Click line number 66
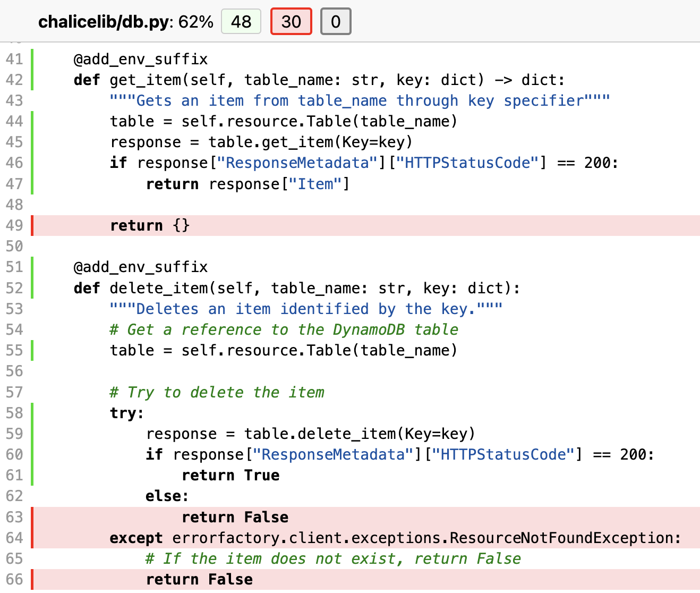Viewport: 700px width, 593px height. tap(14, 579)
